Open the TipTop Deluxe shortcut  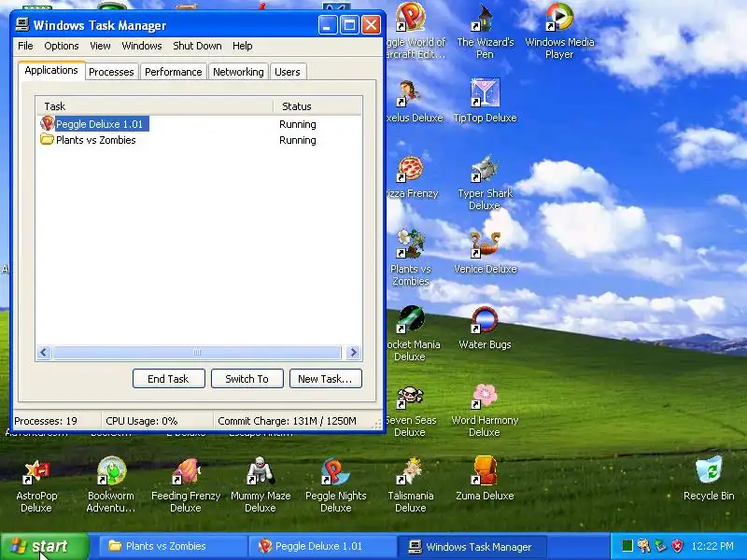(485, 101)
